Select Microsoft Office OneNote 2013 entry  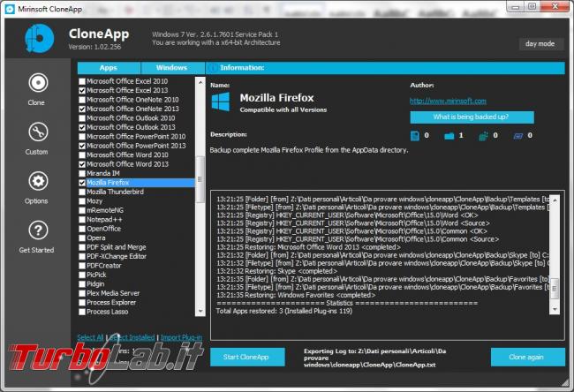point(132,109)
